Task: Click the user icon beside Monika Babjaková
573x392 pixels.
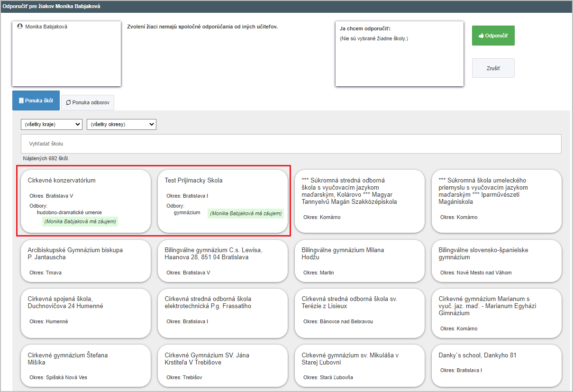Action: [20, 27]
